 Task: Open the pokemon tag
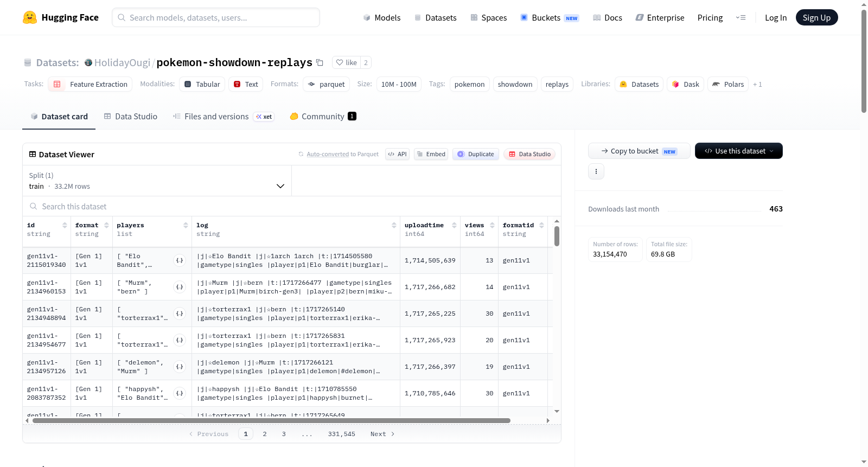[x=470, y=84]
